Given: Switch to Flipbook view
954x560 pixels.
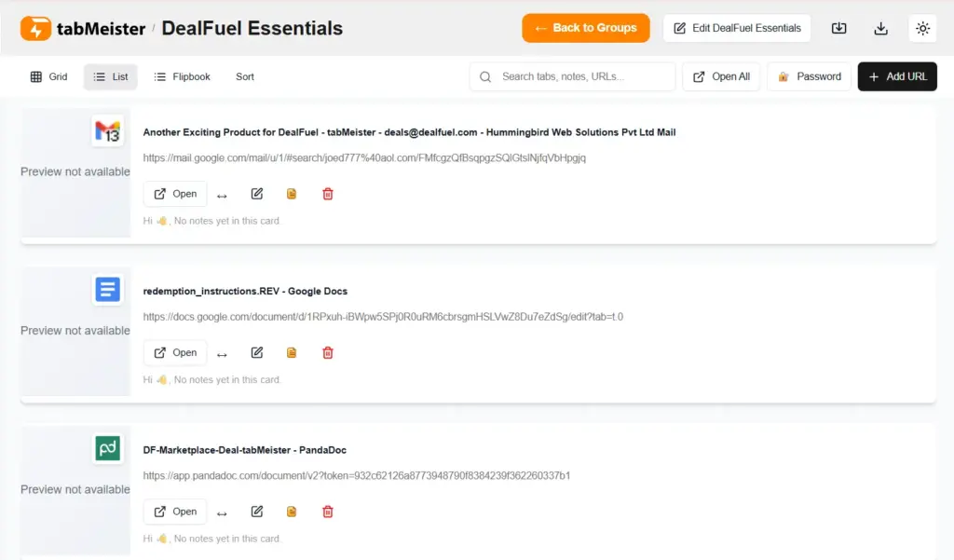Looking at the screenshot, I should [183, 76].
